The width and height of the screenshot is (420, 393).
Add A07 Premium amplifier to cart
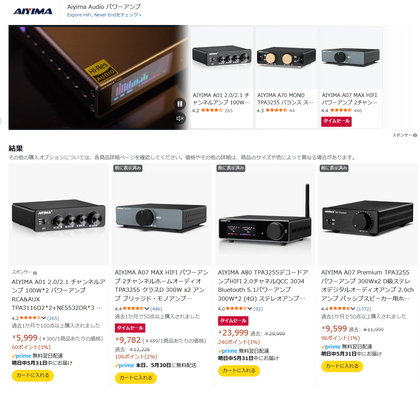click(x=342, y=366)
